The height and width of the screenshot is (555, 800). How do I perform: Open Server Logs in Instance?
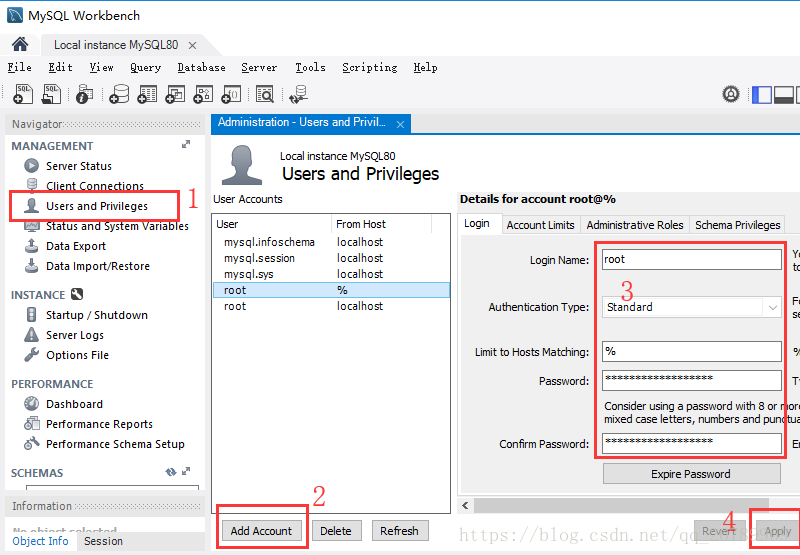[x=75, y=335]
